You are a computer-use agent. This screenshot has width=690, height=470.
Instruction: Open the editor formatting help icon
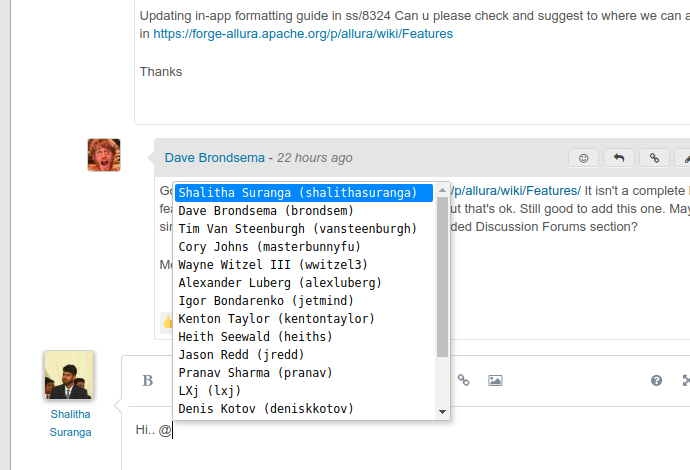[656, 380]
